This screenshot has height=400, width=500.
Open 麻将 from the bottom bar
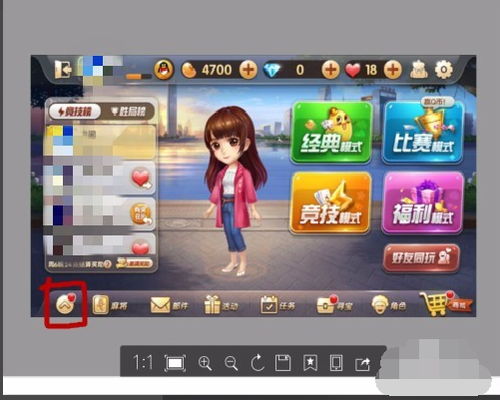coord(109,305)
